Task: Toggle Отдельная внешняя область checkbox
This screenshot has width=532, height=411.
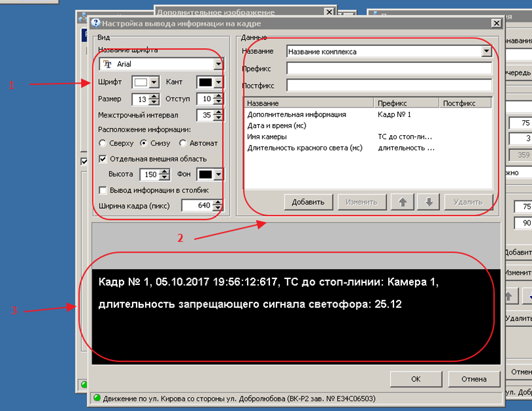Action: [x=102, y=159]
